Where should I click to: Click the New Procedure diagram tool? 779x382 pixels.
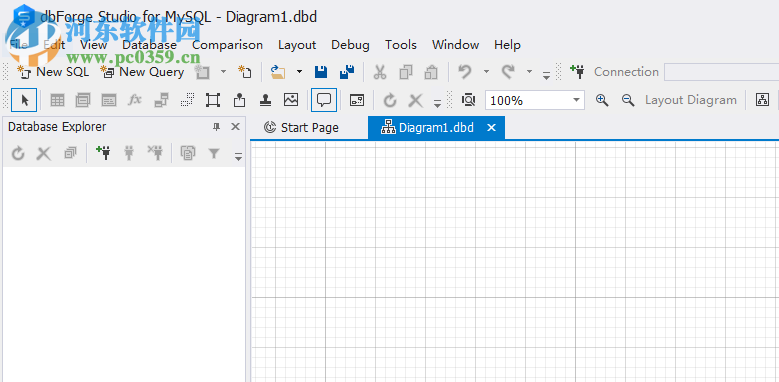109,100
